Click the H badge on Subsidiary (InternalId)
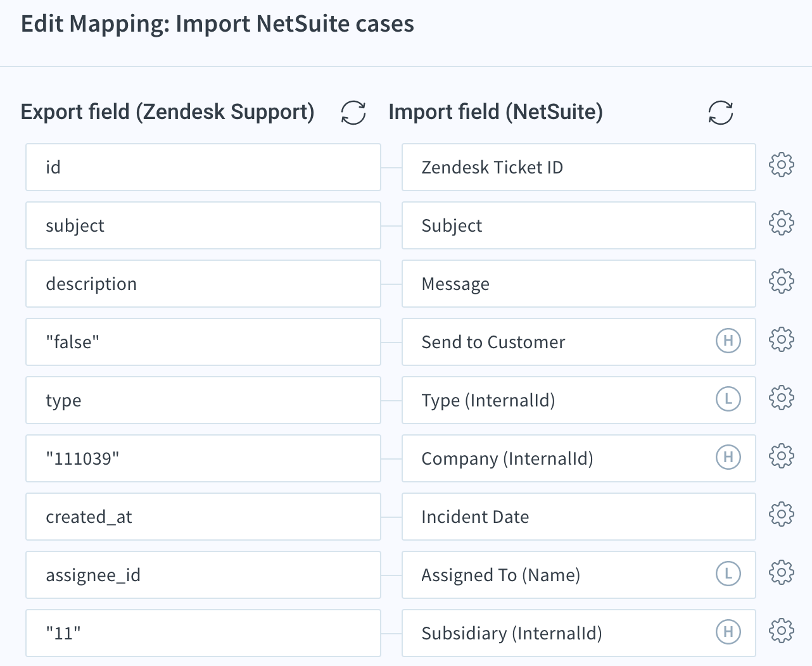Viewport: 812px width, 666px height. tap(728, 632)
